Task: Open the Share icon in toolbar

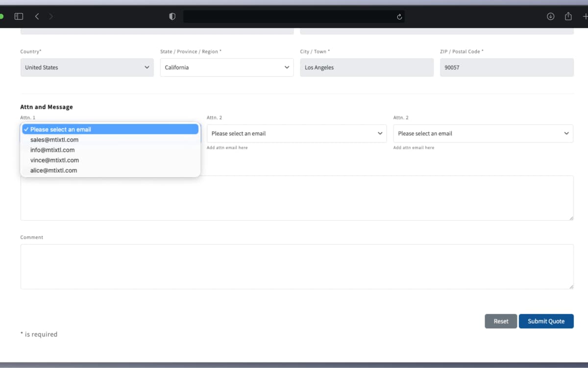Action: point(568,16)
